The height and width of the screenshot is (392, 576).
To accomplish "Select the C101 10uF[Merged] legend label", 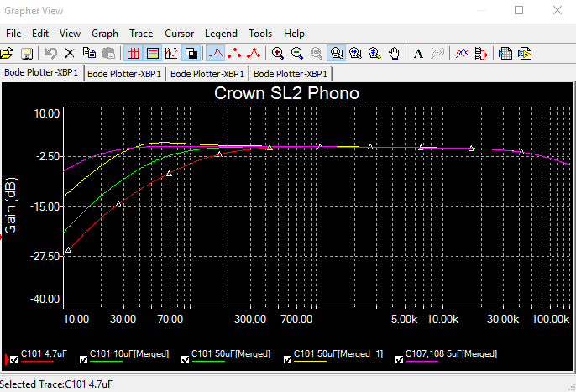I will 129,353.
